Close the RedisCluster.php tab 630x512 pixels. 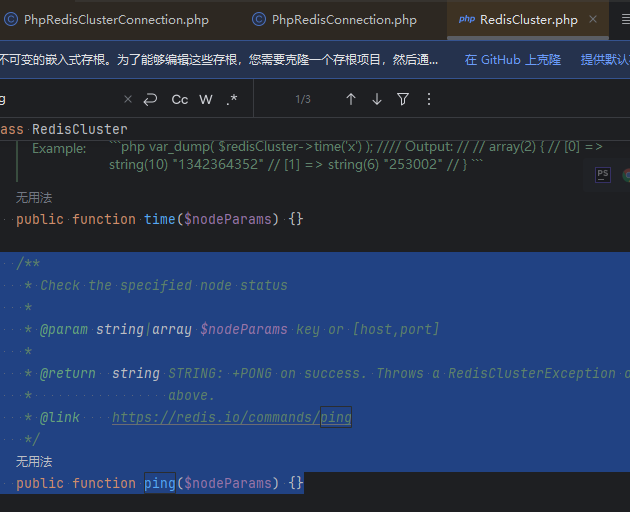tap(593, 19)
